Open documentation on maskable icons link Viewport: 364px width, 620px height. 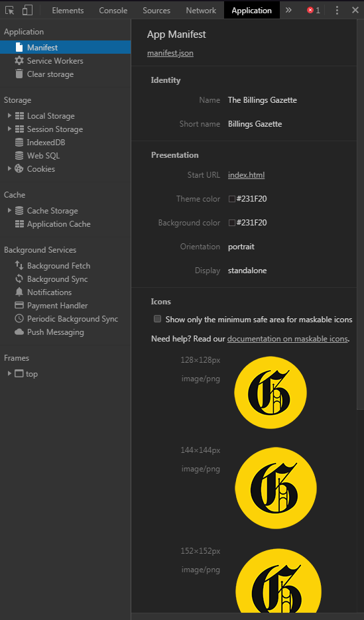click(x=288, y=338)
